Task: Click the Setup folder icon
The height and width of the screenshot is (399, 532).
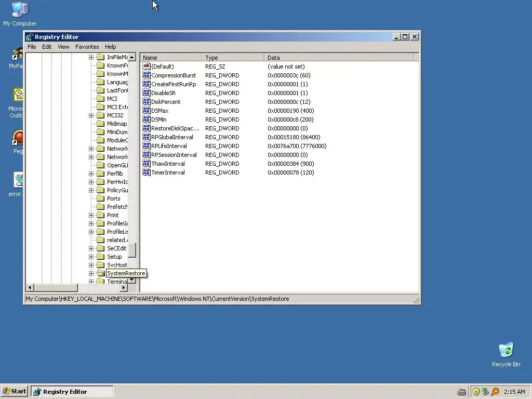Action: [x=100, y=257]
